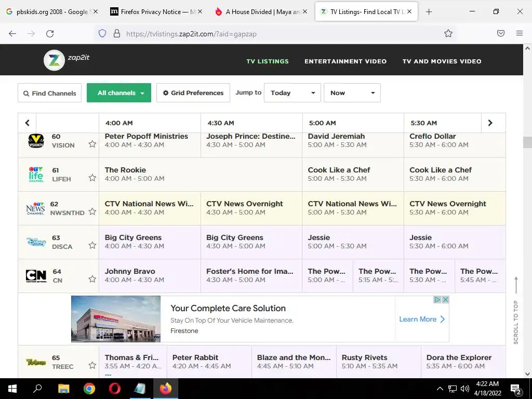Open taskbar clock showing 4:22 AM
The height and width of the screenshot is (399, 532).
(x=487, y=389)
